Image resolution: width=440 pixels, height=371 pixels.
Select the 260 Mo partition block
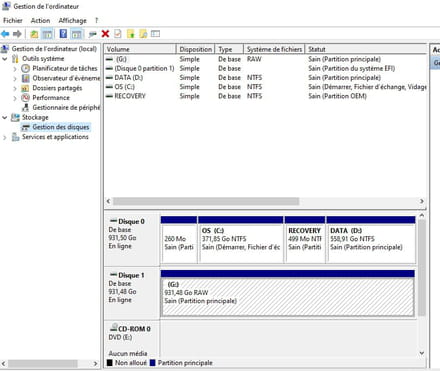179,240
